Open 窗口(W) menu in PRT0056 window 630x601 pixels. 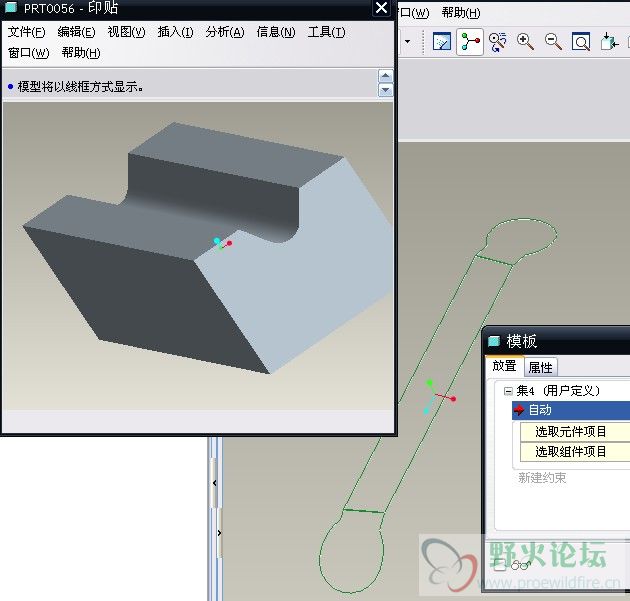[29, 53]
